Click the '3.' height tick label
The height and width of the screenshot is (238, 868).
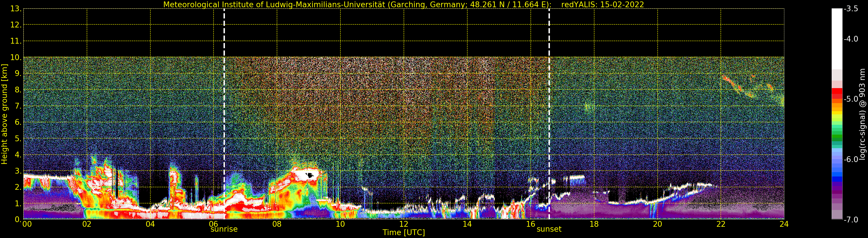pos(18,171)
